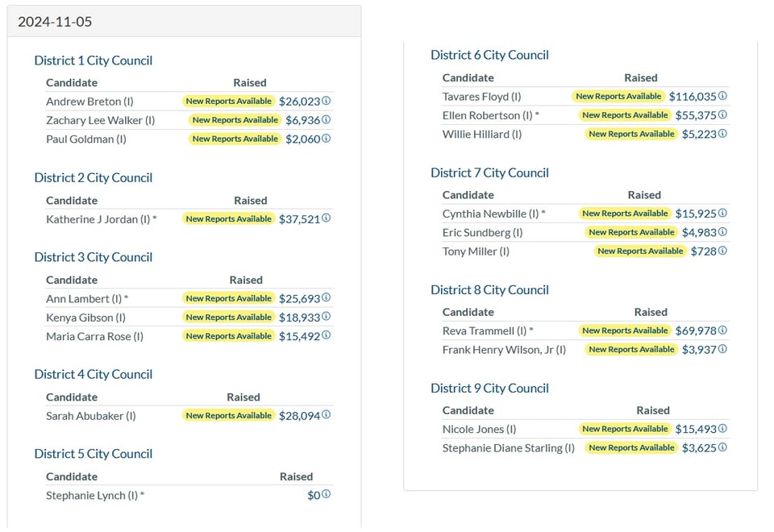Click New Reports Available badge for Paul Goldman
Screen dimensions: 774x532
[235, 139]
